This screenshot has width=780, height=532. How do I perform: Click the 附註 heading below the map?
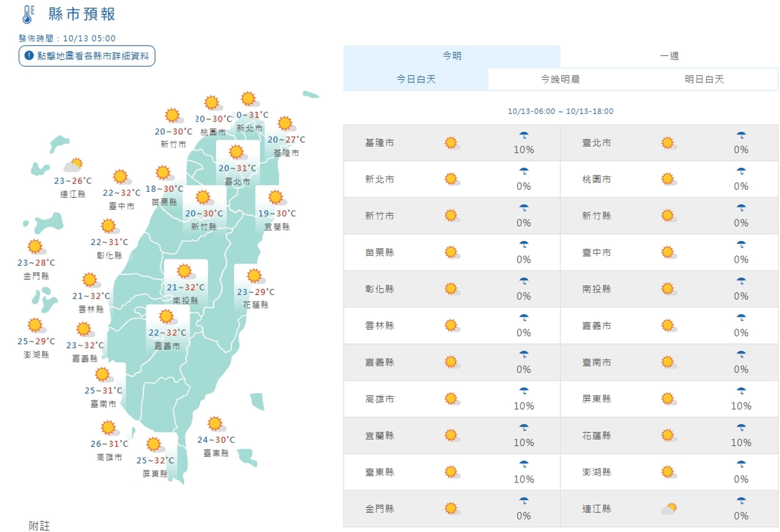pos(39,526)
